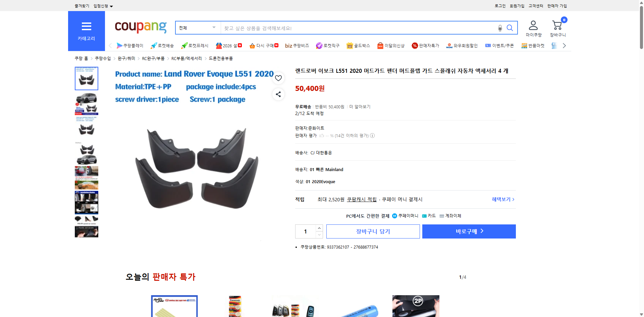Open 고객센터 from the top menu

[536, 6]
